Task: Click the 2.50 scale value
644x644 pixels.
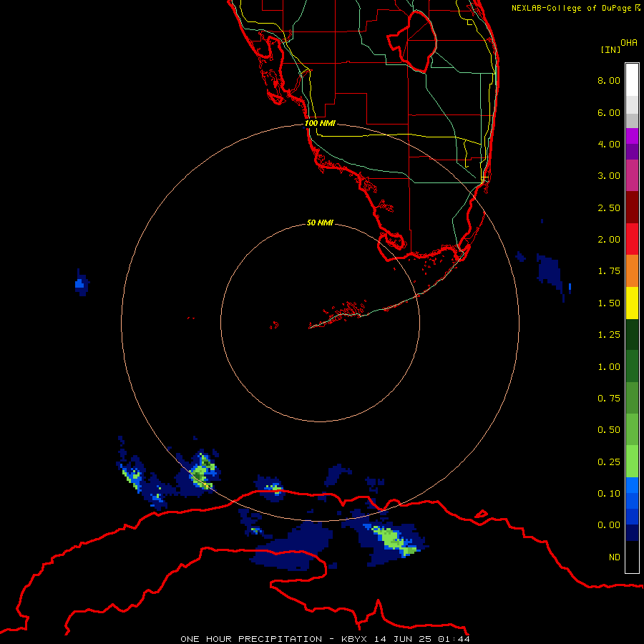Action: coord(609,208)
